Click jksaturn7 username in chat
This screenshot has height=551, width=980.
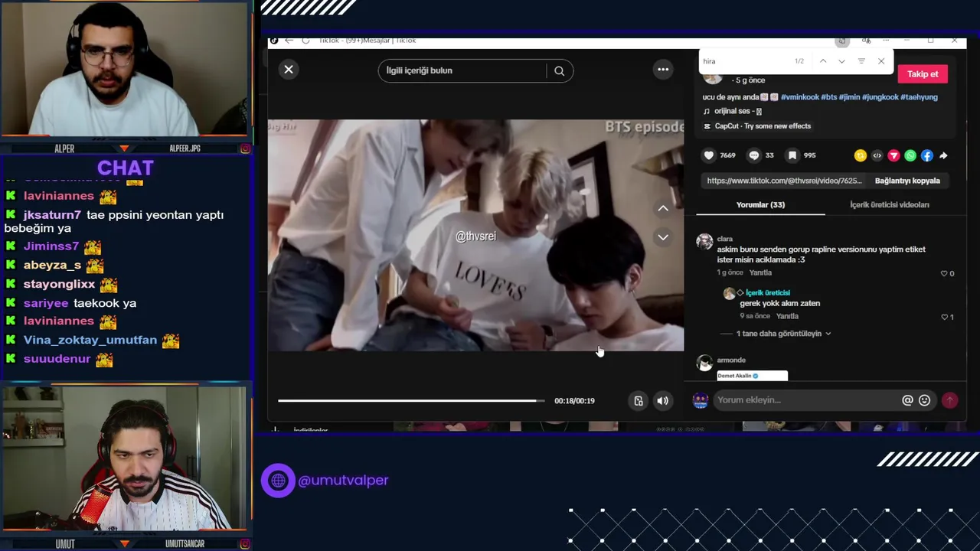tap(52, 215)
